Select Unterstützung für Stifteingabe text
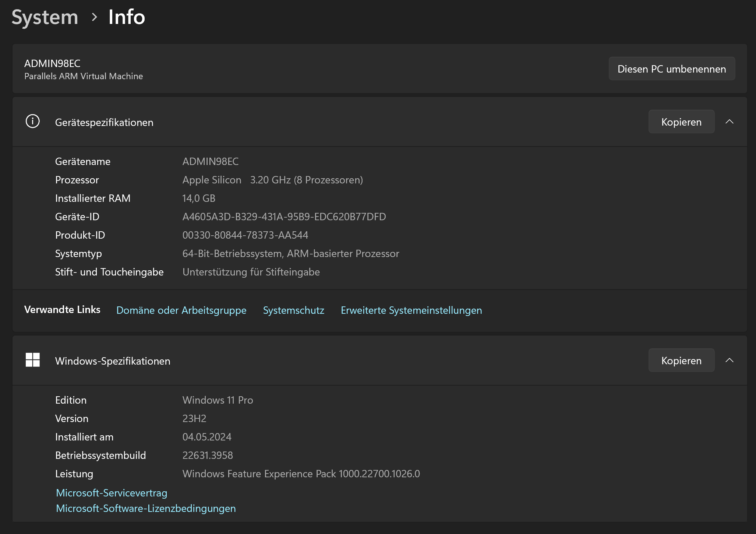This screenshot has width=756, height=534. pyautogui.click(x=251, y=272)
